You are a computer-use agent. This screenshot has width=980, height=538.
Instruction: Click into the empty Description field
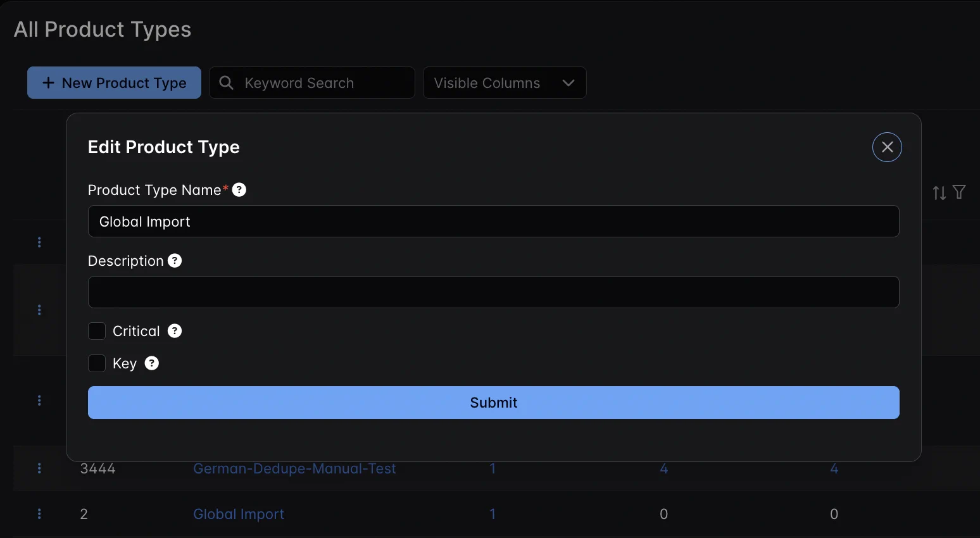(x=493, y=292)
